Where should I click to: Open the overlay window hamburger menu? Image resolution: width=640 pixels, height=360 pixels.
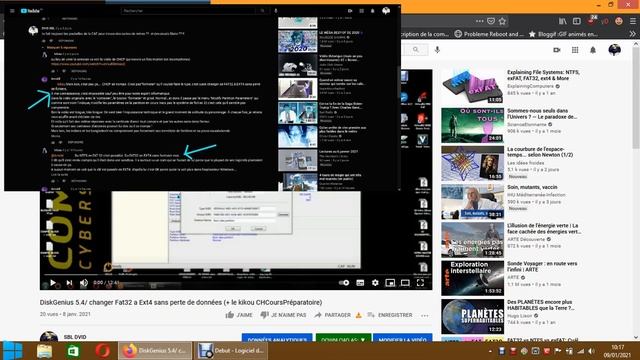pos(12,11)
